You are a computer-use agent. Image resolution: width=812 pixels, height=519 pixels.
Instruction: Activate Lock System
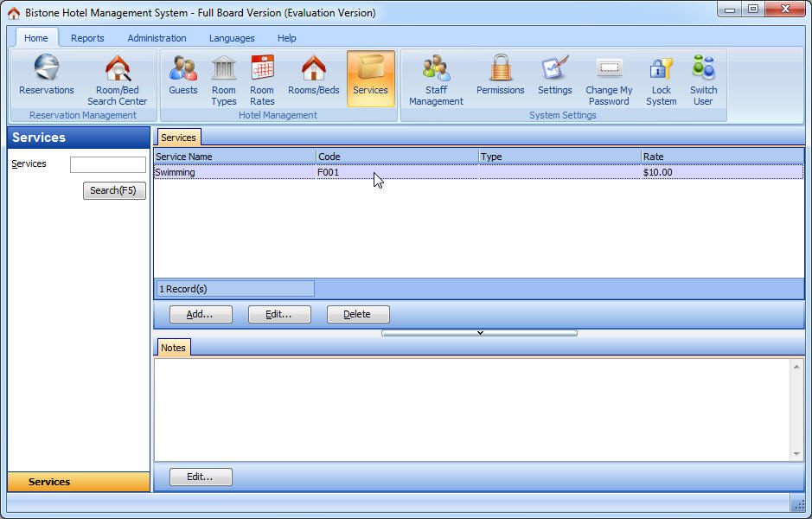661,78
